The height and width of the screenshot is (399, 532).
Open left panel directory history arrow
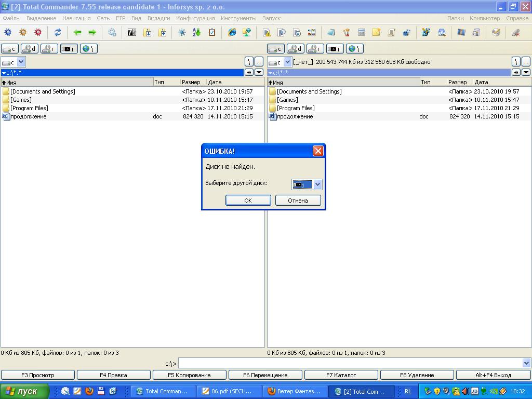click(259, 72)
